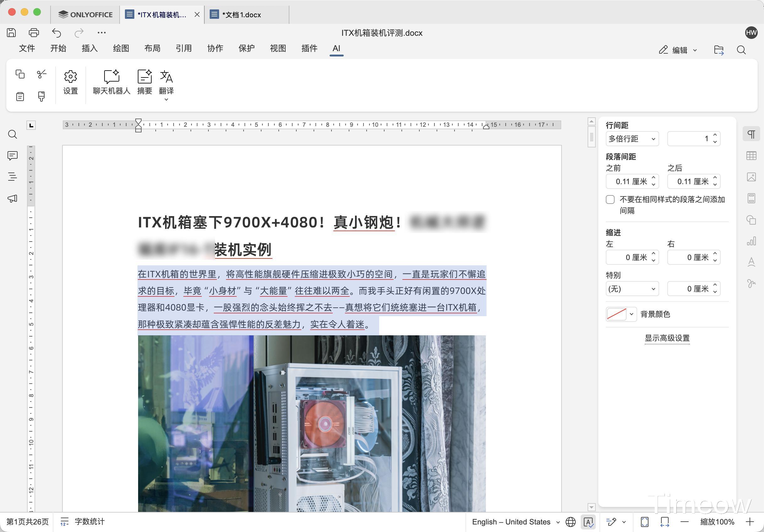Toggle track changes in status bar

(x=611, y=522)
